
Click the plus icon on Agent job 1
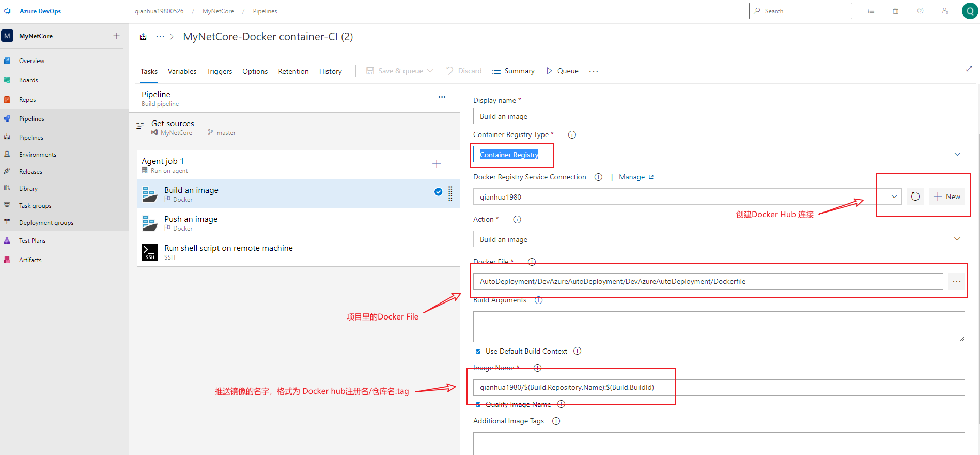click(437, 164)
